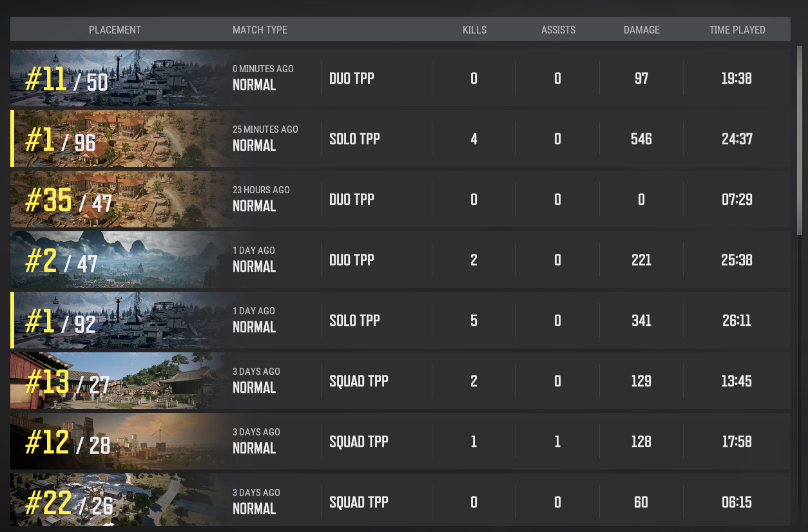The width and height of the screenshot is (808, 532).
Task: Click damage value 128
Action: point(641,442)
